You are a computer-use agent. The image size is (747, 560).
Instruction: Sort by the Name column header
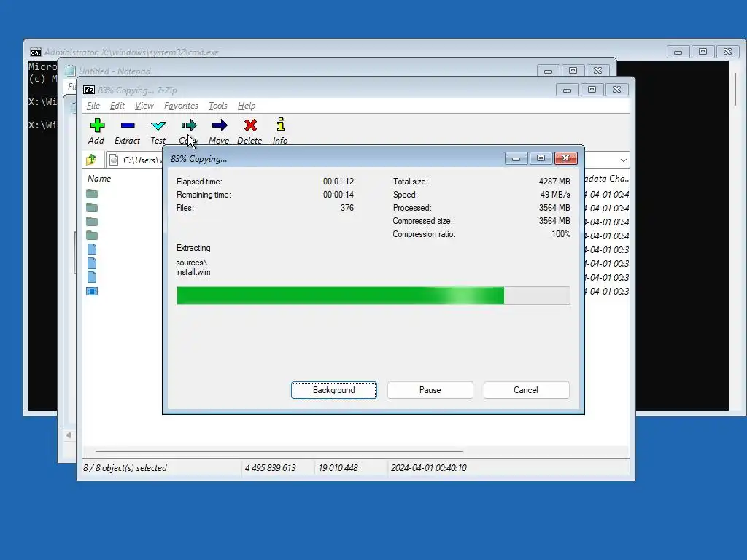99,179
